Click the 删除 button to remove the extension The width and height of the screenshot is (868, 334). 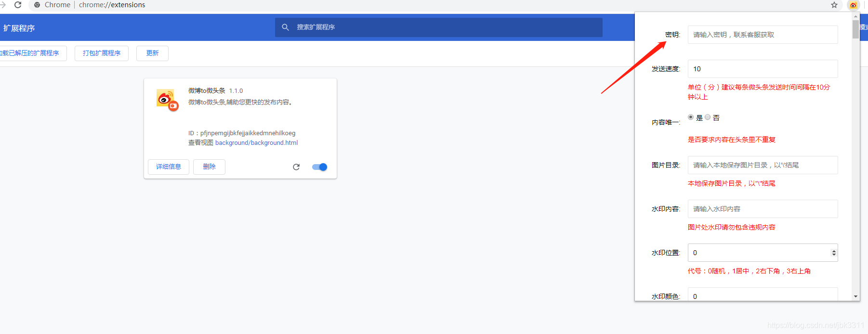tap(209, 167)
